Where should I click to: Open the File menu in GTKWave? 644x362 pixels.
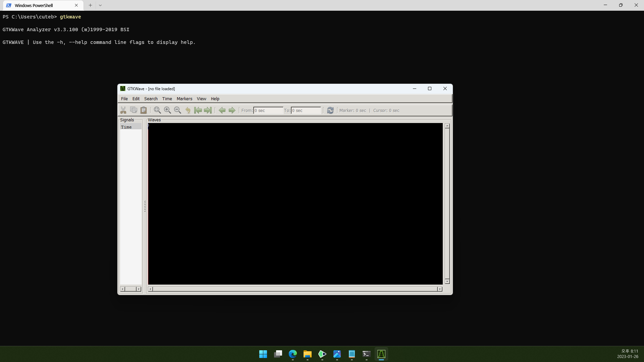[124, 99]
